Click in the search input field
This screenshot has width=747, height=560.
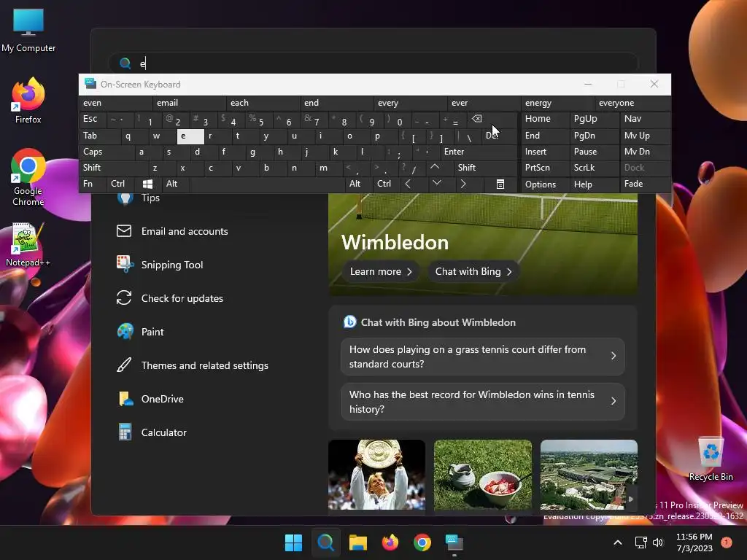(373, 63)
